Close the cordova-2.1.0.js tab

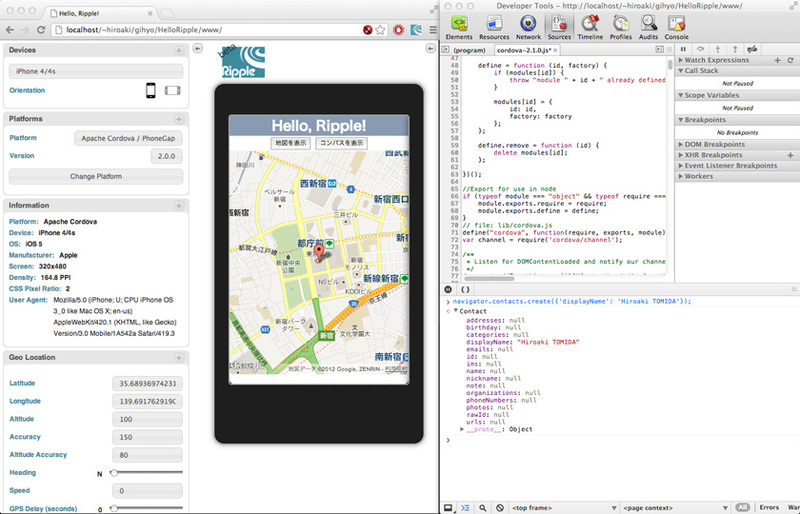click(556, 50)
